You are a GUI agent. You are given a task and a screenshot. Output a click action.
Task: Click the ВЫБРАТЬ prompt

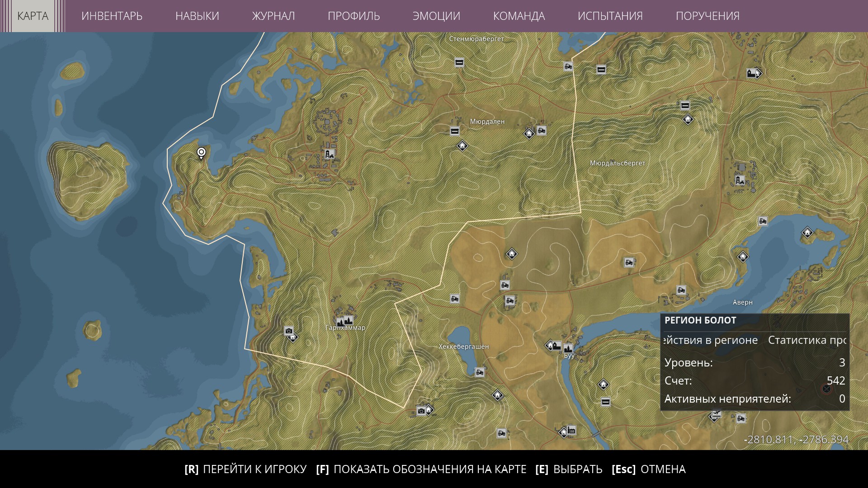click(x=569, y=469)
